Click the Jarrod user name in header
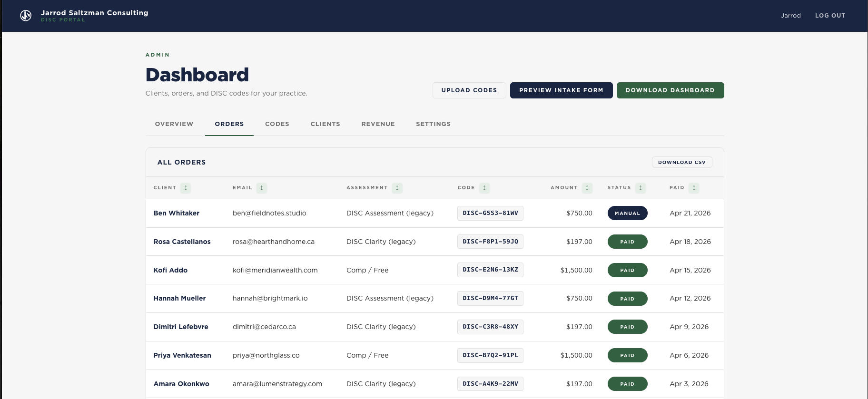The width and height of the screenshot is (868, 399). tap(791, 16)
